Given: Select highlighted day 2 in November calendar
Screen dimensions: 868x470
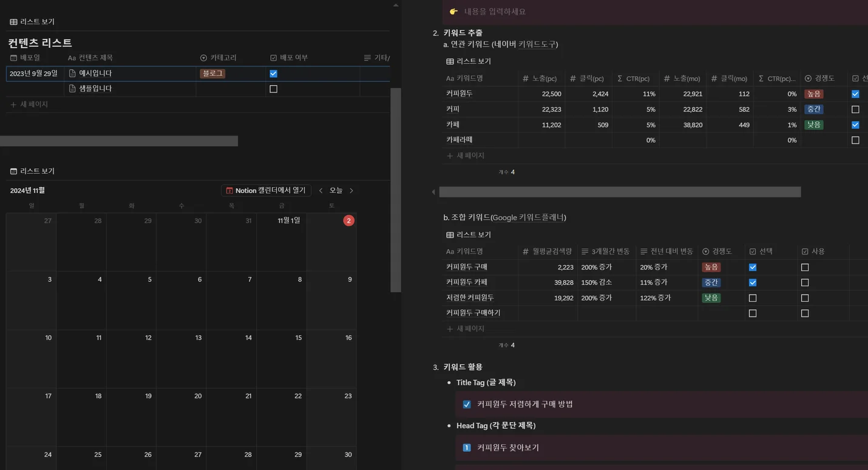Looking at the screenshot, I should pyautogui.click(x=348, y=220).
